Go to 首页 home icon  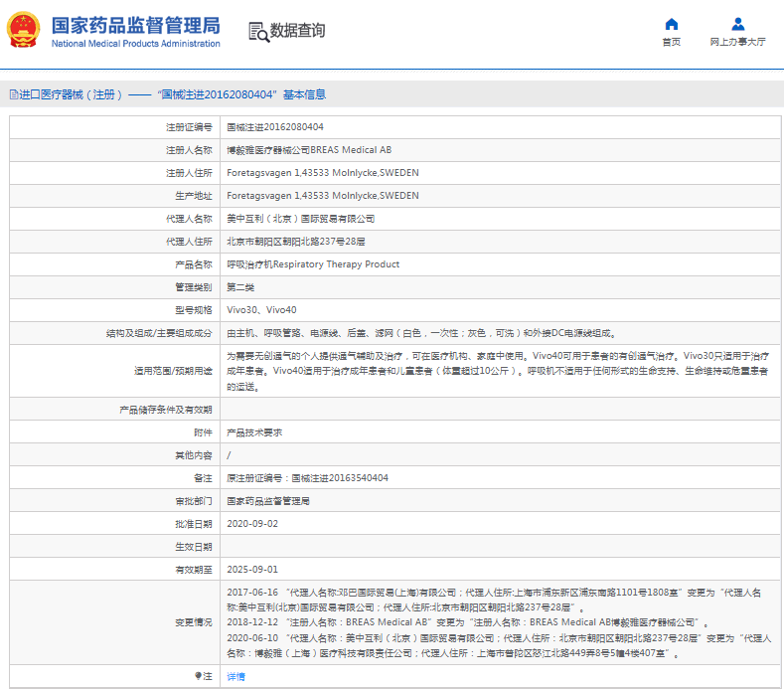[672, 24]
